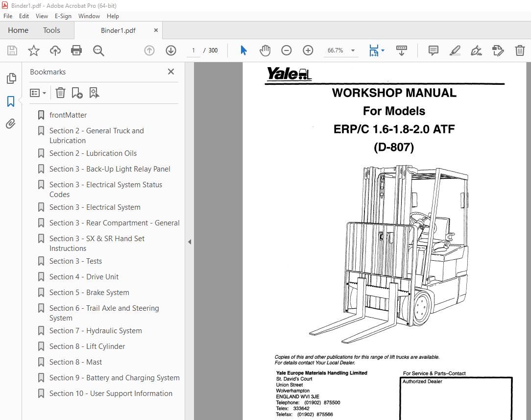The image size is (531, 420).
Task: Open Section 2 - General Truck and Lubrication bookmark
Action: click(97, 135)
